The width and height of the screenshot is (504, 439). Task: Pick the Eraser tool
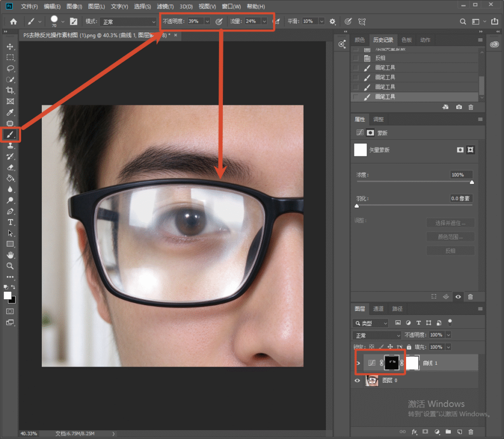(x=10, y=167)
